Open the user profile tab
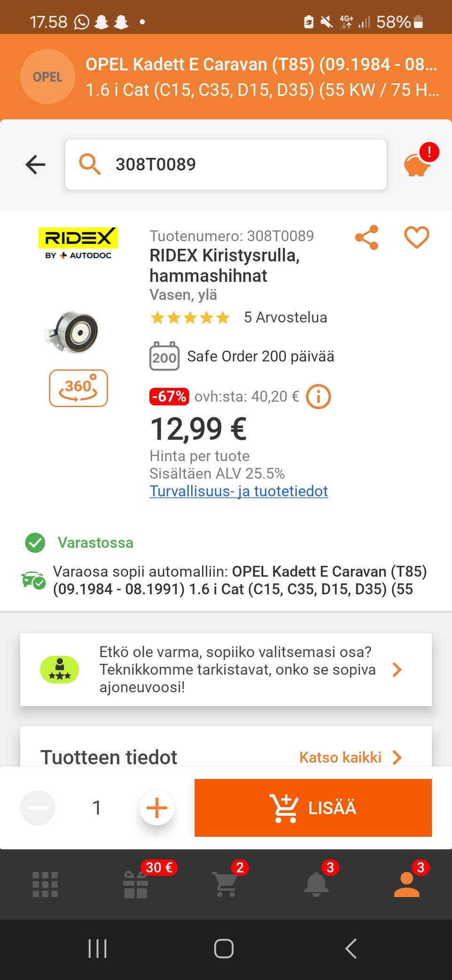The width and height of the screenshot is (452, 980). 407,884
